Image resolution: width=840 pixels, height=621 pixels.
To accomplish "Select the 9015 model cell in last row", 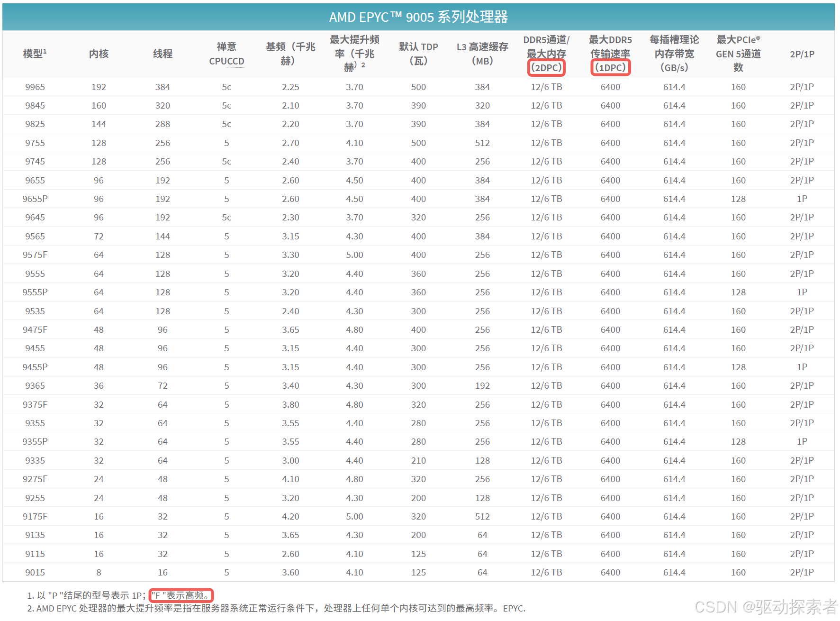I will 35,573.
